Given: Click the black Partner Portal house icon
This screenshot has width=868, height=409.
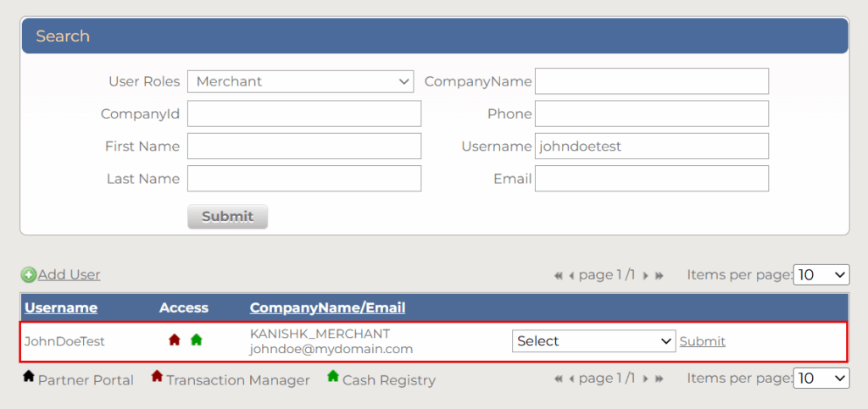Looking at the screenshot, I should [x=28, y=377].
